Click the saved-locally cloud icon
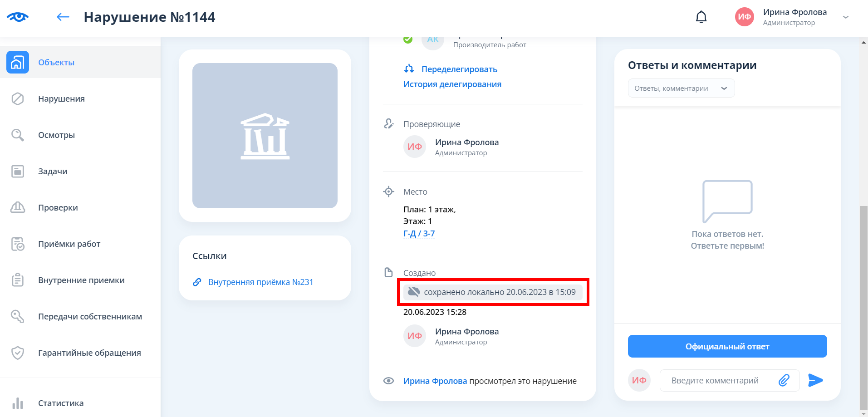Viewport: 868px width, 417px height. [413, 292]
